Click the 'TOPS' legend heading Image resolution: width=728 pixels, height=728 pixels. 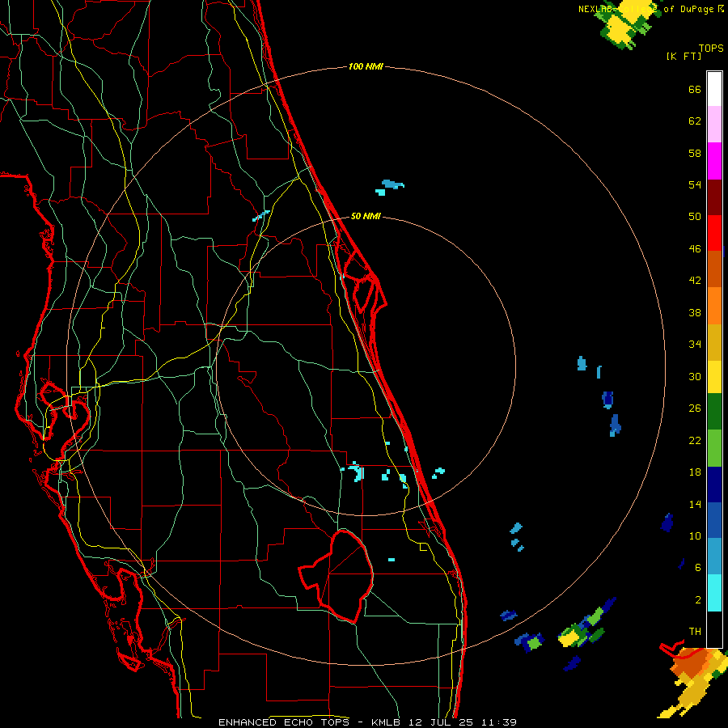click(711, 48)
